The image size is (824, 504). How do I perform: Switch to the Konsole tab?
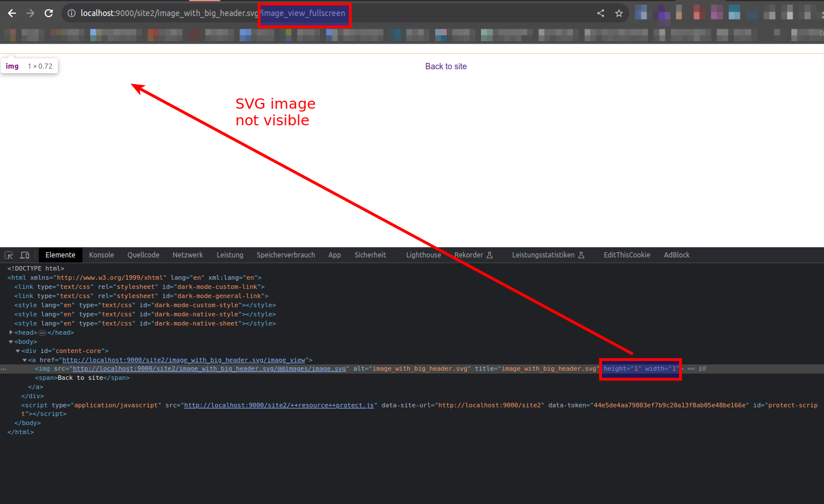point(101,255)
